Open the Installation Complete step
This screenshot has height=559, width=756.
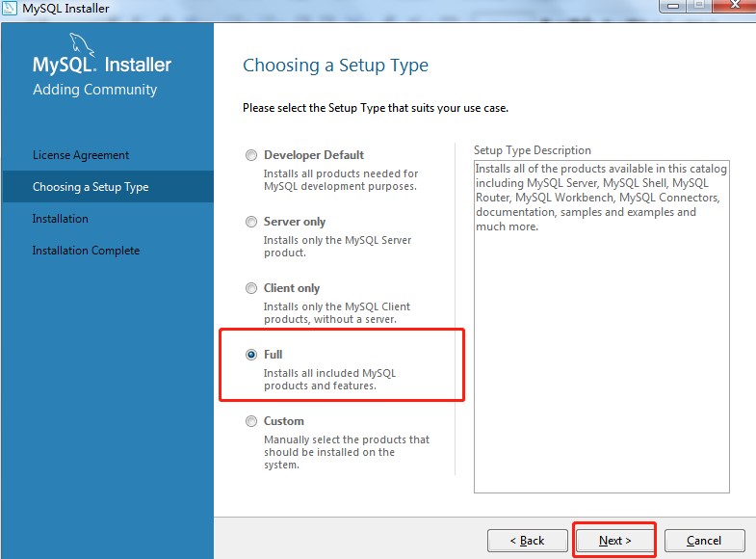click(x=86, y=251)
